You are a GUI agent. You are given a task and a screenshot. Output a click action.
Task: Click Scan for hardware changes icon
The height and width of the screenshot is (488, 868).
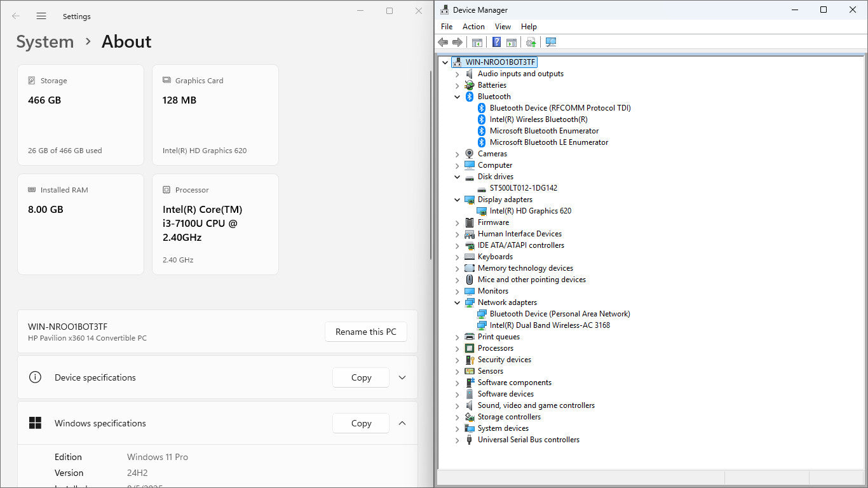tap(551, 42)
